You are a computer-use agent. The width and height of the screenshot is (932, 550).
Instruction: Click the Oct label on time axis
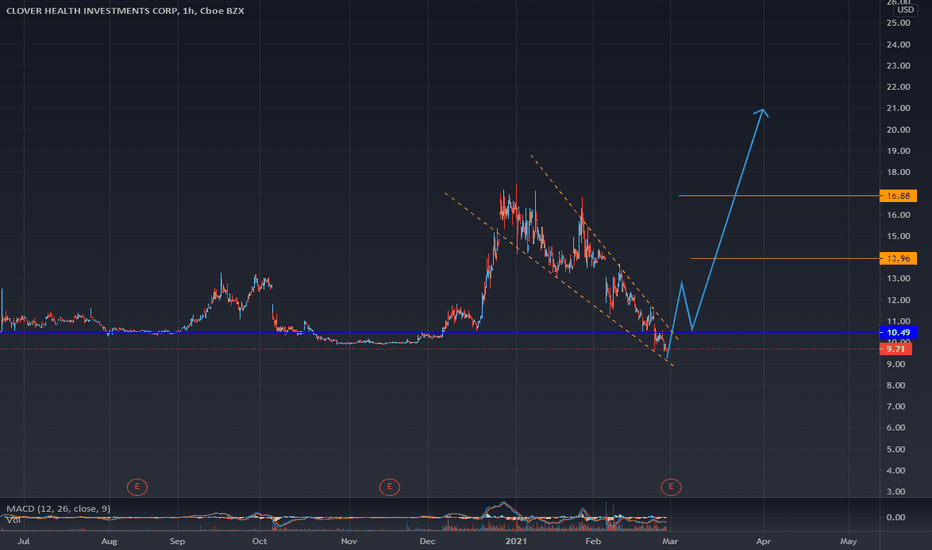click(259, 541)
